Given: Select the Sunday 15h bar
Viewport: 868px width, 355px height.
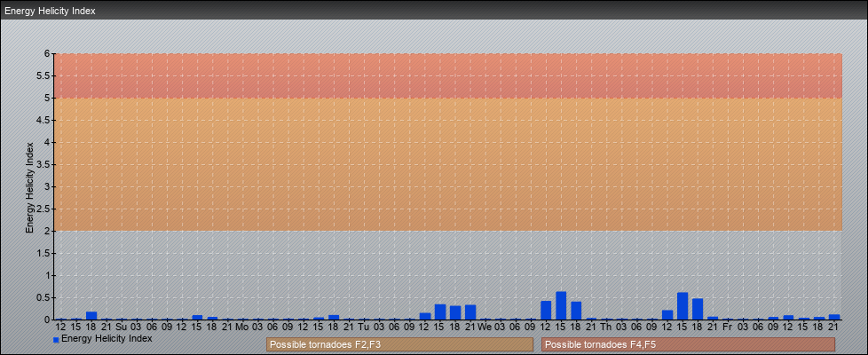Looking at the screenshot, I should [198, 318].
